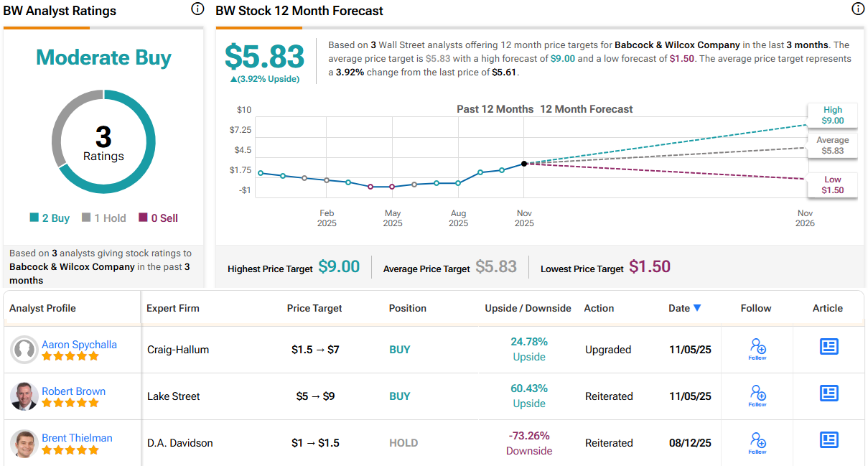Follow analyst Robert Brown
Viewport: 868px width, 466px height.
(757, 396)
